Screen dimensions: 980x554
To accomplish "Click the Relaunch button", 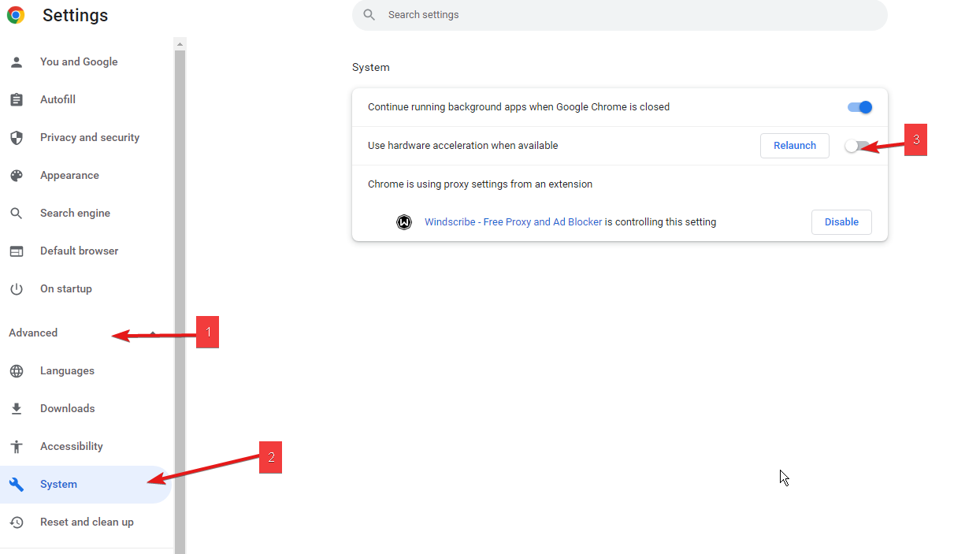I will 794,145.
